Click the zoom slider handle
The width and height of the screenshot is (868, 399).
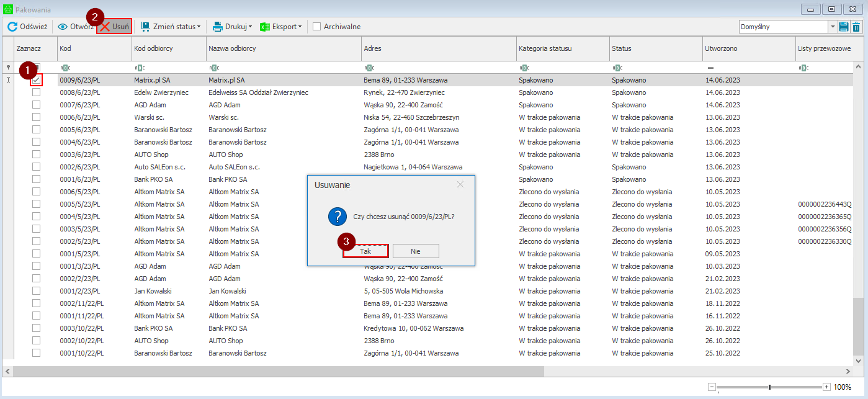click(769, 387)
